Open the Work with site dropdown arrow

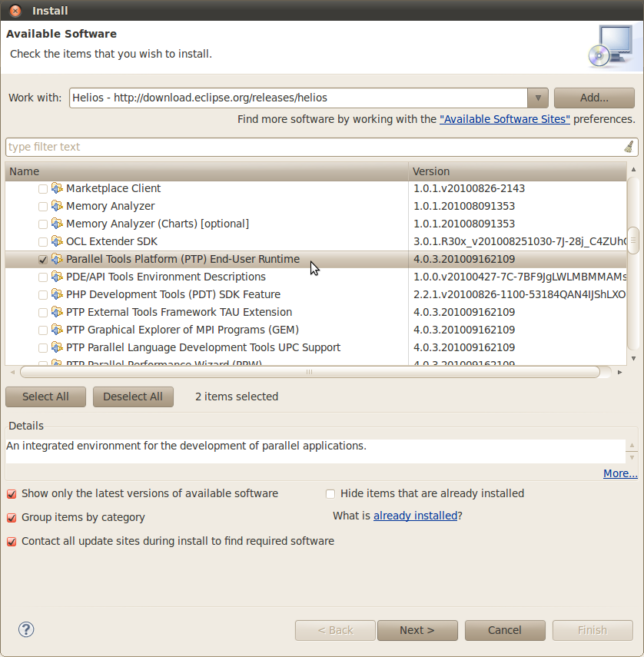[x=538, y=98]
